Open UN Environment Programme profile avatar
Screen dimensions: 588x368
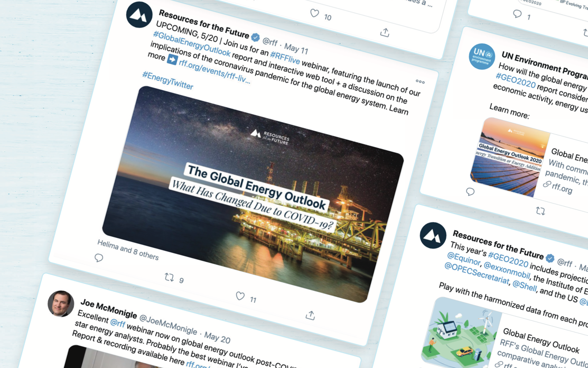tap(482, 57)
